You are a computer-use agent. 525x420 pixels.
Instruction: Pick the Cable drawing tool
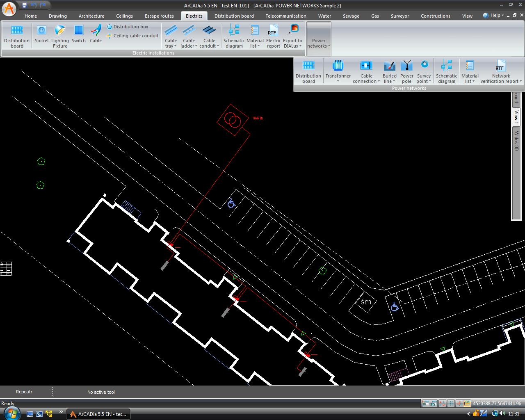pyautogui.click(x=96, y=34)
